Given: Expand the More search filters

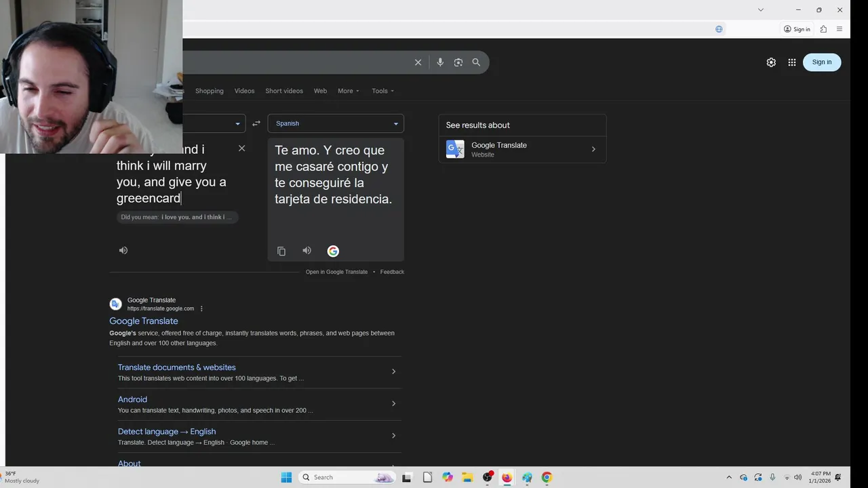Looking at the screenshot, I should coord(349,91).
